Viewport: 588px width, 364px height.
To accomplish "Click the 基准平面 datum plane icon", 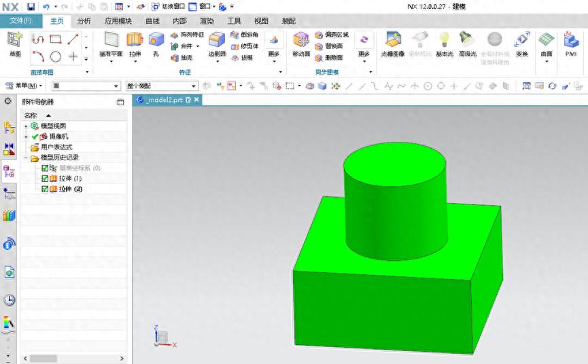I will (111, 41).
